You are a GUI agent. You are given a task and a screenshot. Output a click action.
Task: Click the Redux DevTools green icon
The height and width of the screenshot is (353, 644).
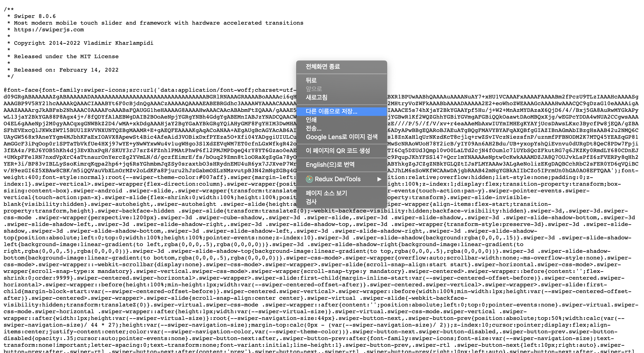click(309, 179)
